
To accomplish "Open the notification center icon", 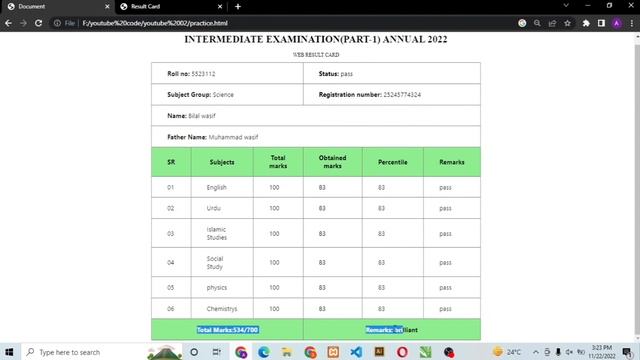I will [628, 352].
